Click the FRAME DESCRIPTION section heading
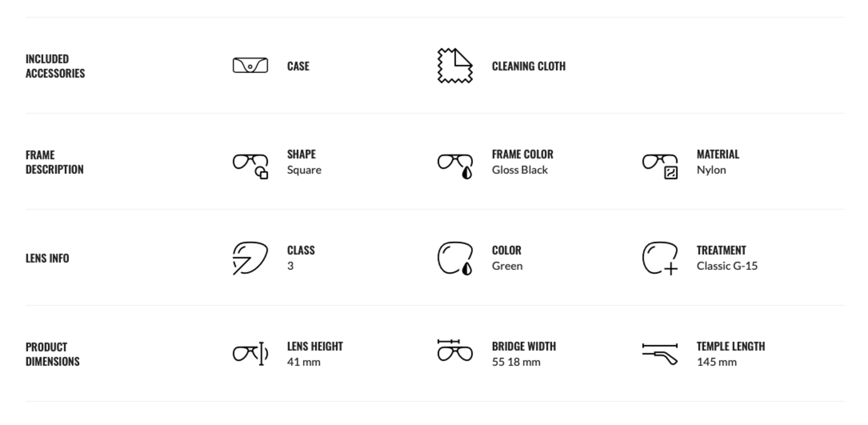Image resolution: width=868 pixels, height=425 pixels. tap(54, 162)
